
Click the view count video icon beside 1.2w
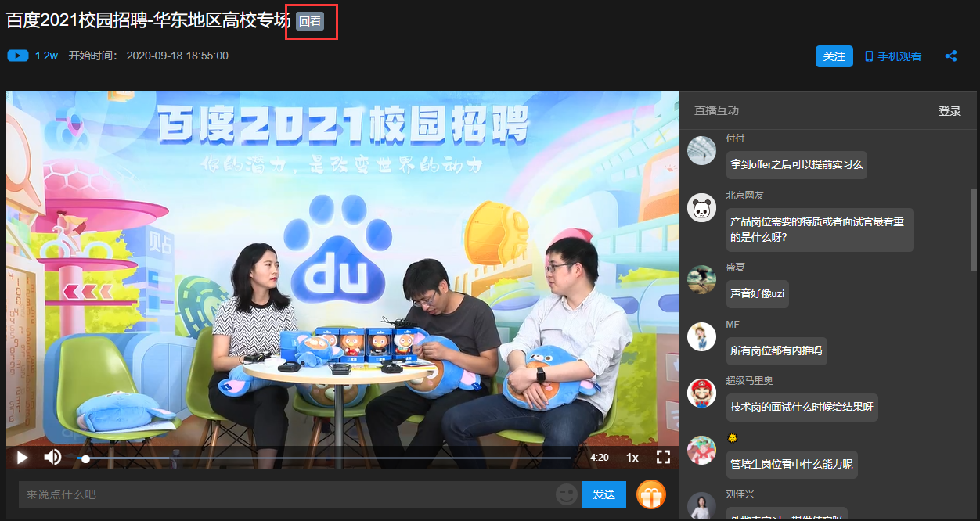coord(18,56)
